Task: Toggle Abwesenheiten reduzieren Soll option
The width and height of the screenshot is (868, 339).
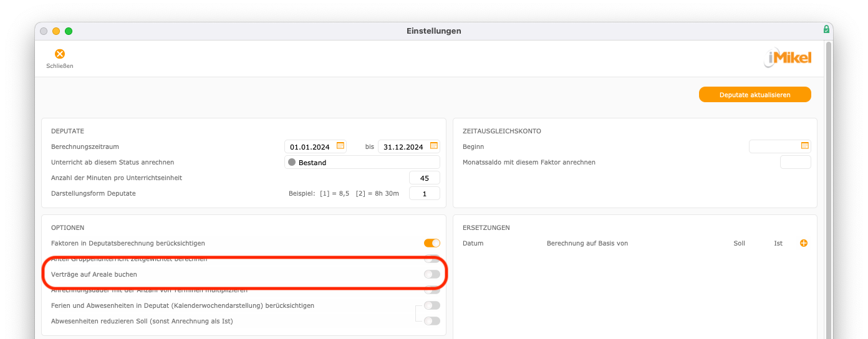Action: (432, 321)
